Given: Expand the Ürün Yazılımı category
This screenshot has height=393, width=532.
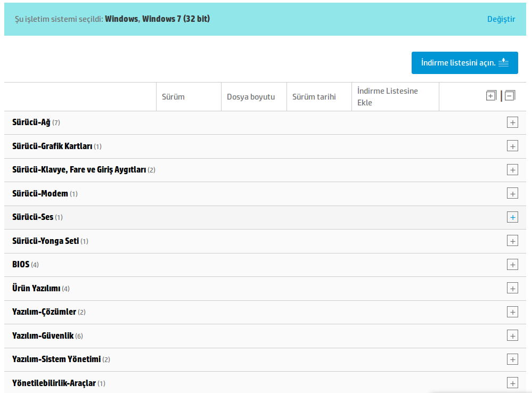Looking at the screenshot, I should pyautogui.click(x=512, y=288).
